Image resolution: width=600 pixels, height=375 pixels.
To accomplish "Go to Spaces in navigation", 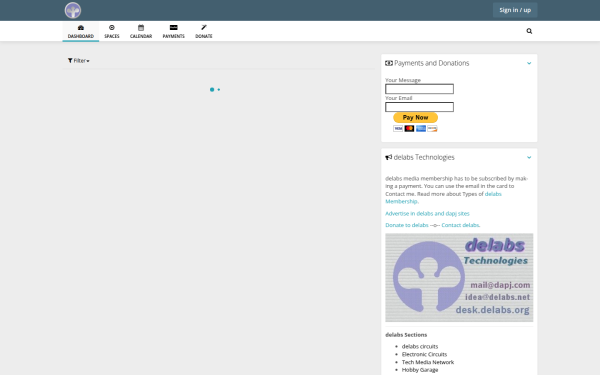I will tap(112, 32).
